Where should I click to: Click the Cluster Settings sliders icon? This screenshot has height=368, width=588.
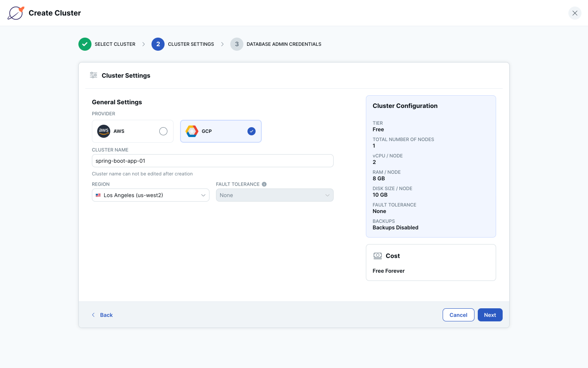[x=94, y=75]
